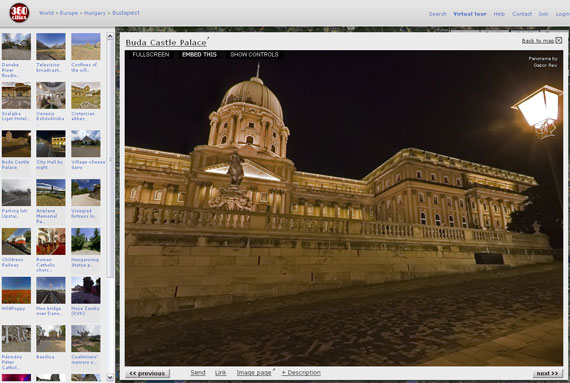
Task: Open the Contact page
Action: [x=522, y=14]
